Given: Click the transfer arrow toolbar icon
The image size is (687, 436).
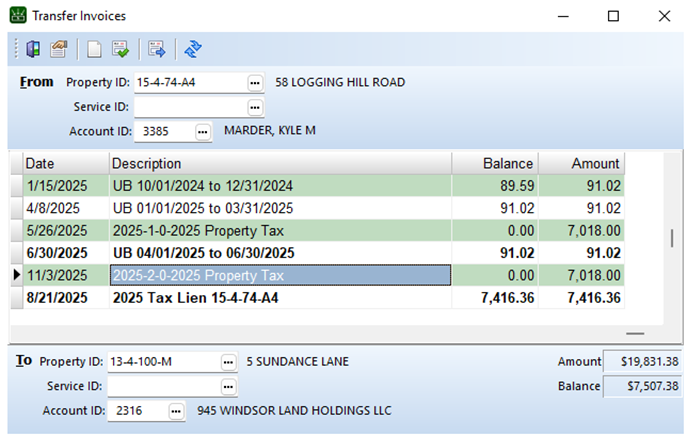Looking at the screenshot, I should click(x=157, y=48).
